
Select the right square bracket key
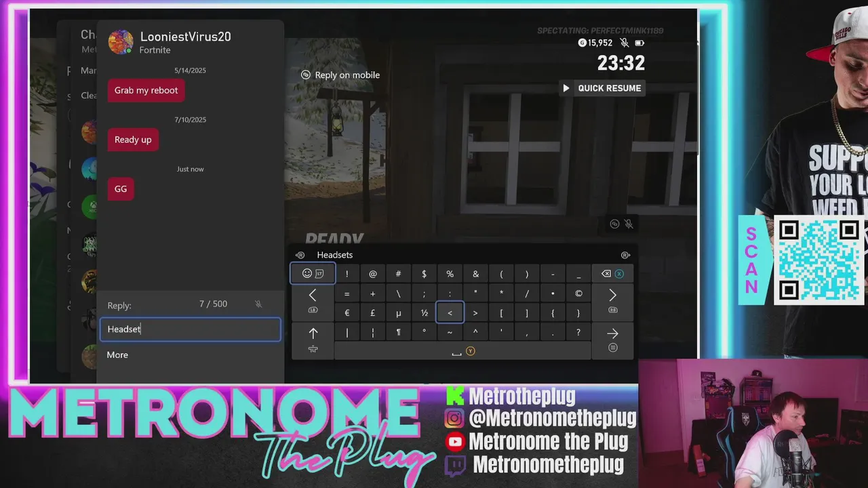527,313
